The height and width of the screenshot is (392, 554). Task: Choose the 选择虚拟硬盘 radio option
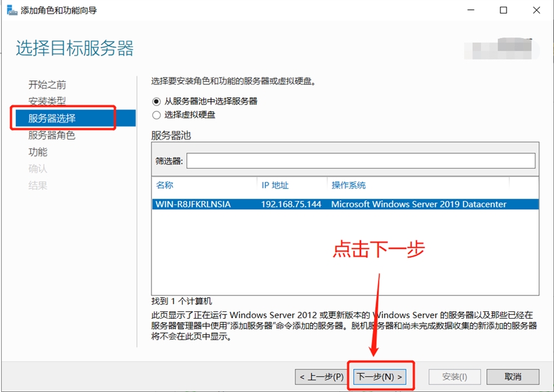[x=156, y=115]
